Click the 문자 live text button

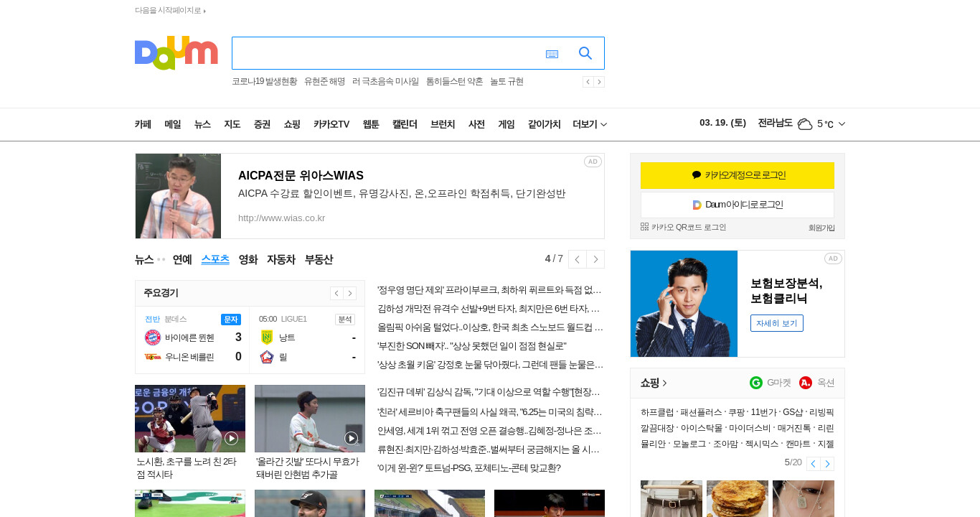click(231, 319)
